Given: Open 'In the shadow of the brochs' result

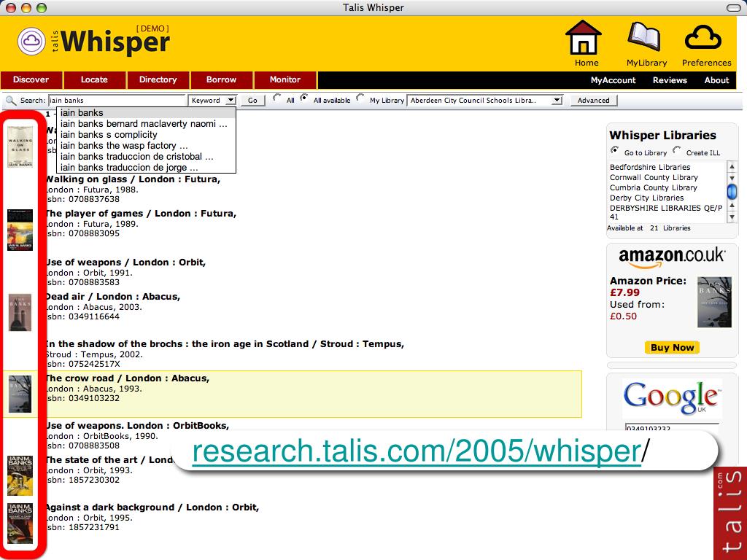Looking at the screenshot, I should 225,344.
